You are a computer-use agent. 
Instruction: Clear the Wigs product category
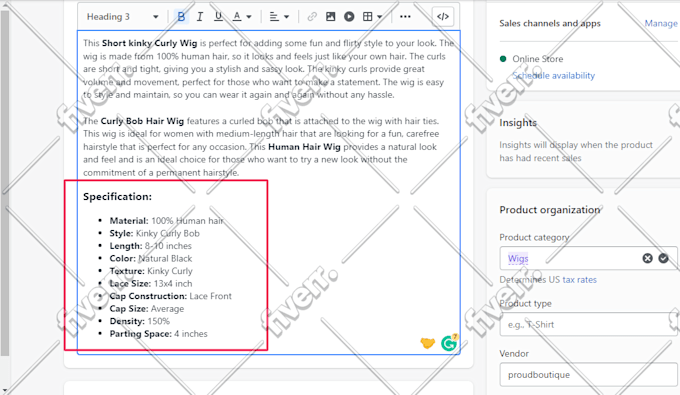[647, 258]
